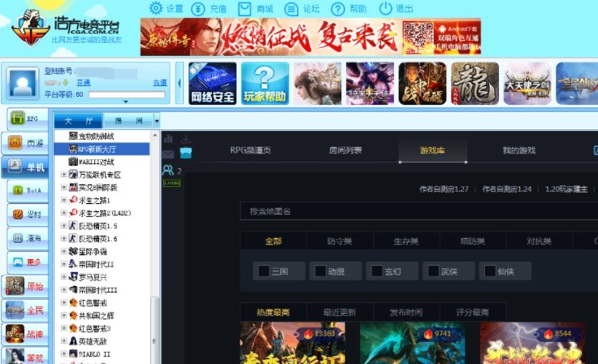598x364 pixels.
Task: Check the 武侠 filter checkbox
Action: (433, 271)
